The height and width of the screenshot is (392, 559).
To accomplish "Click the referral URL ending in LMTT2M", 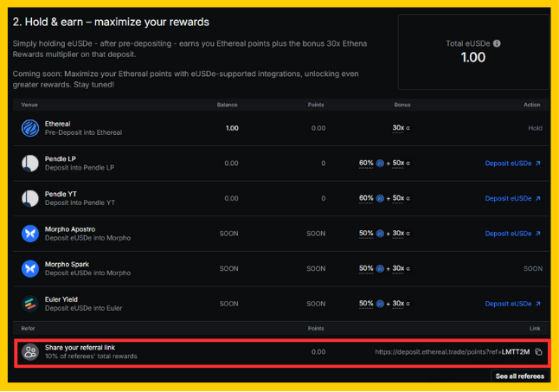I will (x=452, y=352).
